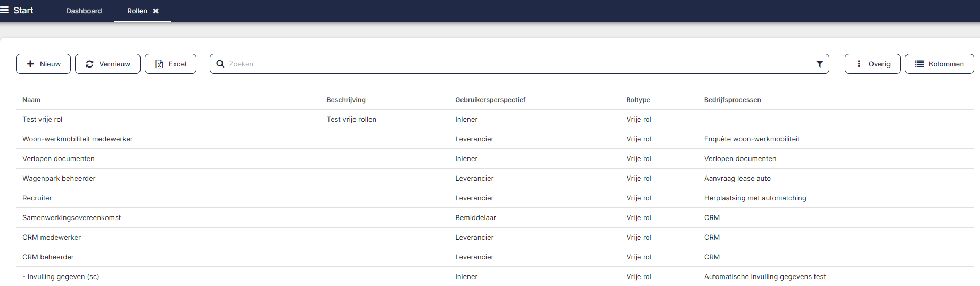Sort by the Naam column header
980x286 pixels.
click(x=31, y=100)
